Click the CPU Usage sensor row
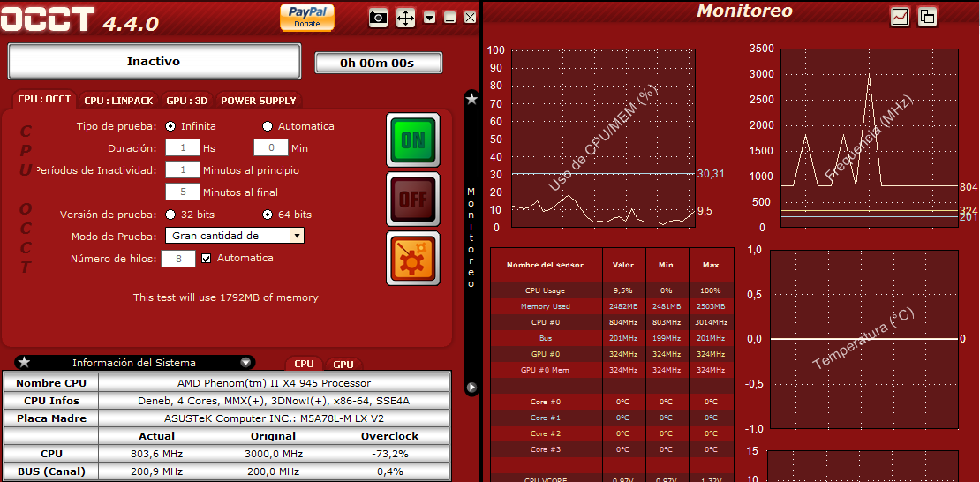Image resolution: width=980 pixels, height=482 pixels. (613, 290)
